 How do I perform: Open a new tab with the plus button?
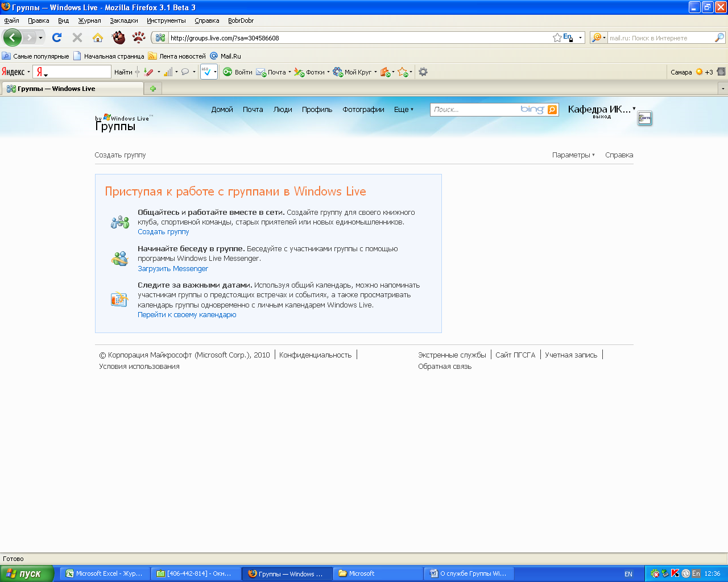153,89
